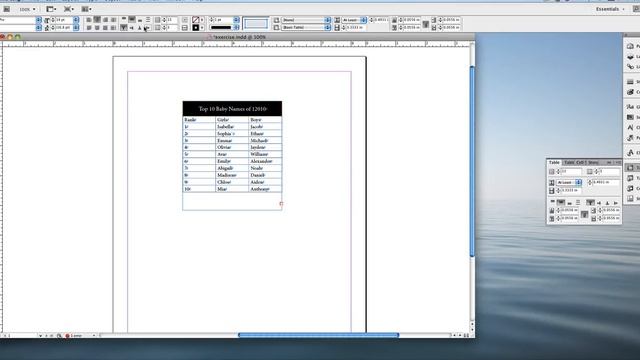Viewport: 640px width, 360px height.
Task: Click the vertical scrollbar of the document window
Action: click(472, 161)
